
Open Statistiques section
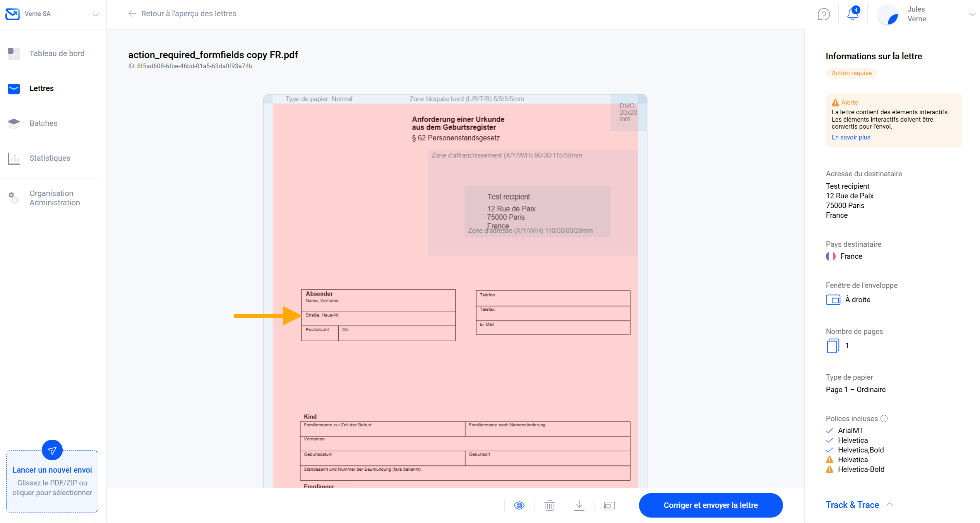pyautogui.click(x=50, y=158)
